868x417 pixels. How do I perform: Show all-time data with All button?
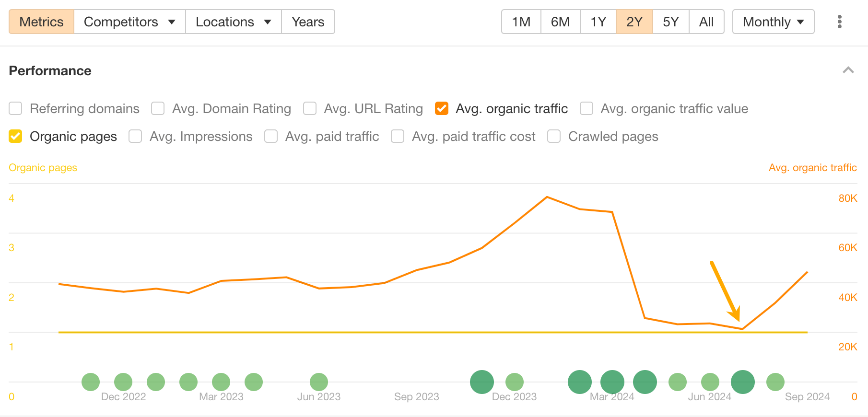[x=706, y=22]
